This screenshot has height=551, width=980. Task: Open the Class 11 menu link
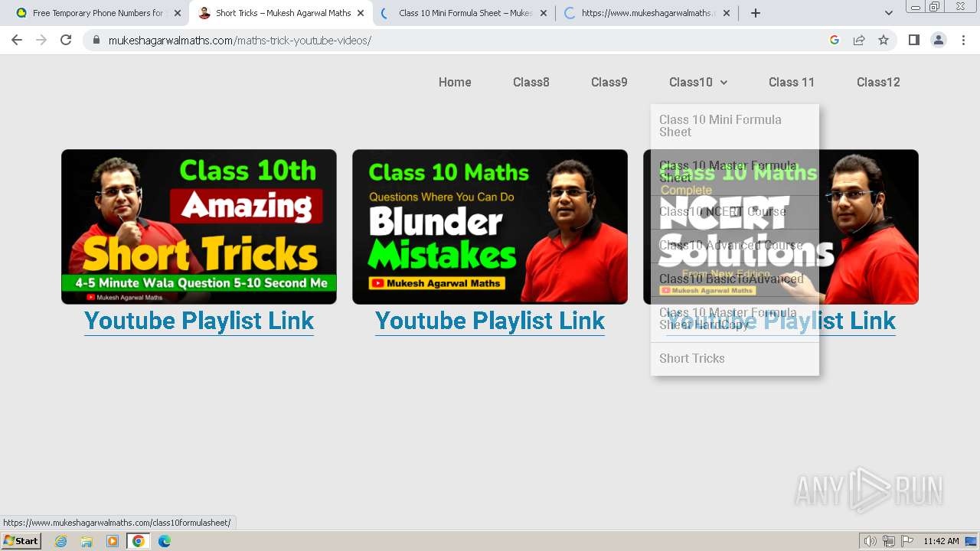pos(792,82)
